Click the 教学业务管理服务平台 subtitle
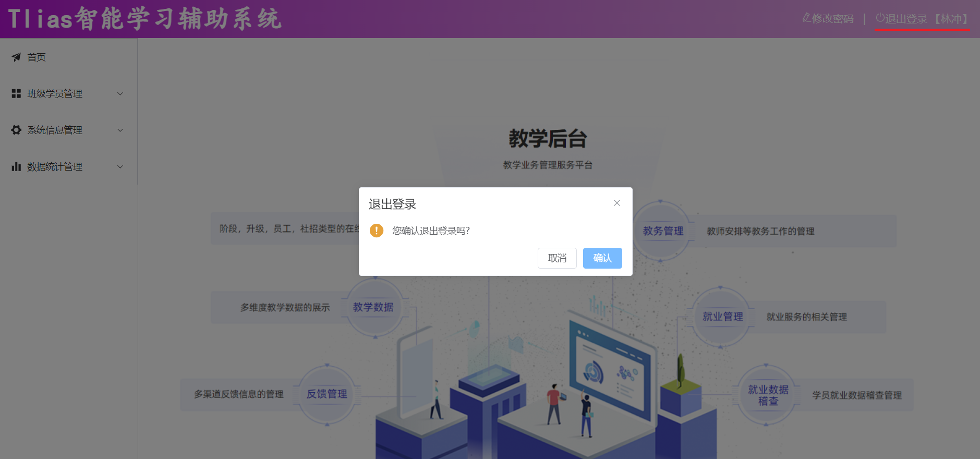This screenshot has height=459, width=980. tap(548, 165)
